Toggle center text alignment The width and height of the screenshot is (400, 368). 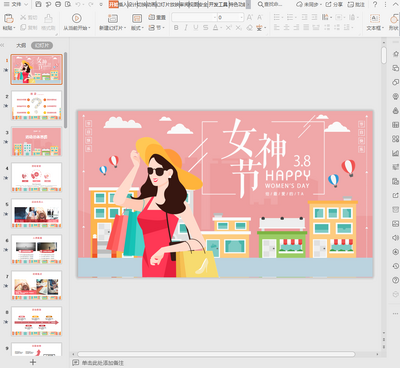pos(286,28)
